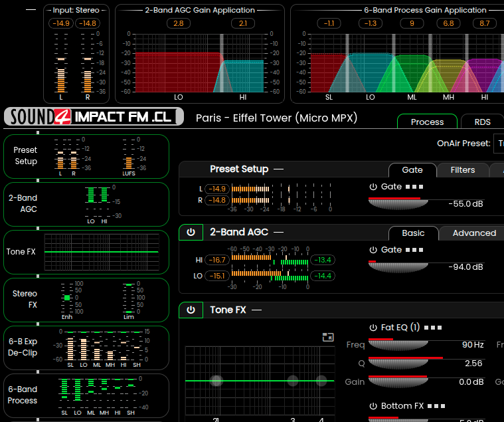The width and height of the screenshot is (504, 422).
Task: Collapse the Tone FX section dash
Action: pos(256,310)
